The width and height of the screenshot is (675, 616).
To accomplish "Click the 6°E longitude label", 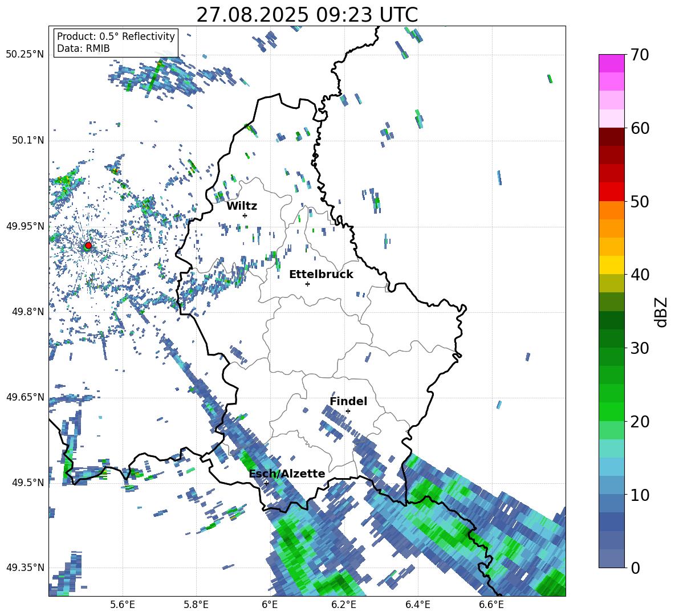I will point(270,605).
